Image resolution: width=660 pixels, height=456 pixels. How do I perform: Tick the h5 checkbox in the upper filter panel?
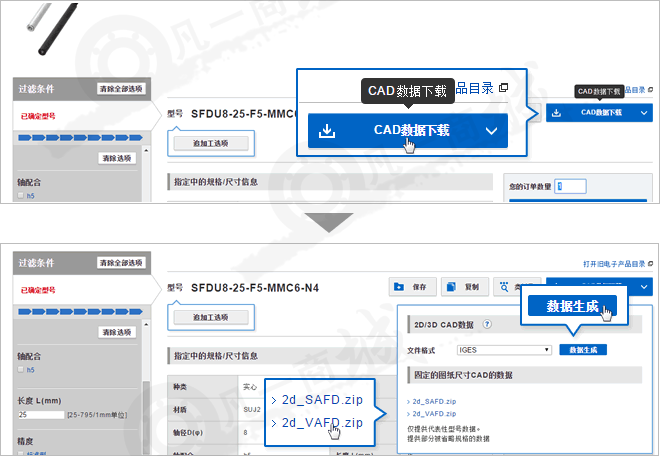coord(21,197)
